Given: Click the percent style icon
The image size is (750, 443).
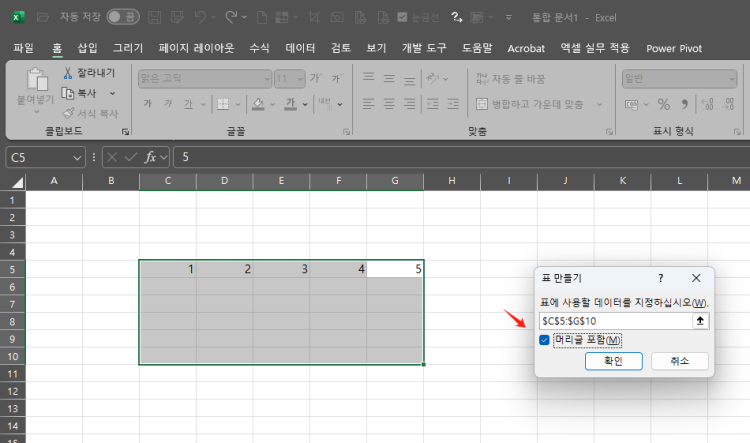Looking at the screenshot, I should (x=664, y=104).
